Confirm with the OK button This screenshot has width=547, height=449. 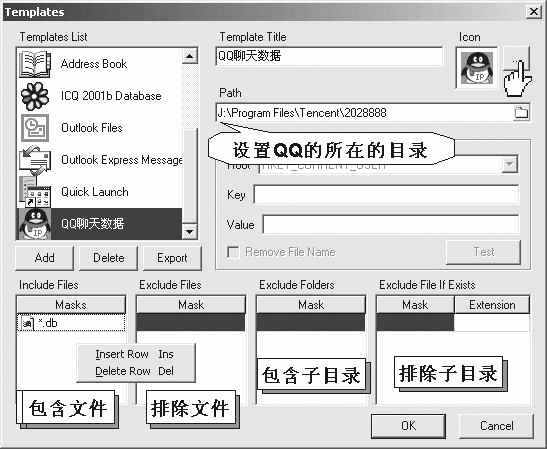[x=408, y=426]
